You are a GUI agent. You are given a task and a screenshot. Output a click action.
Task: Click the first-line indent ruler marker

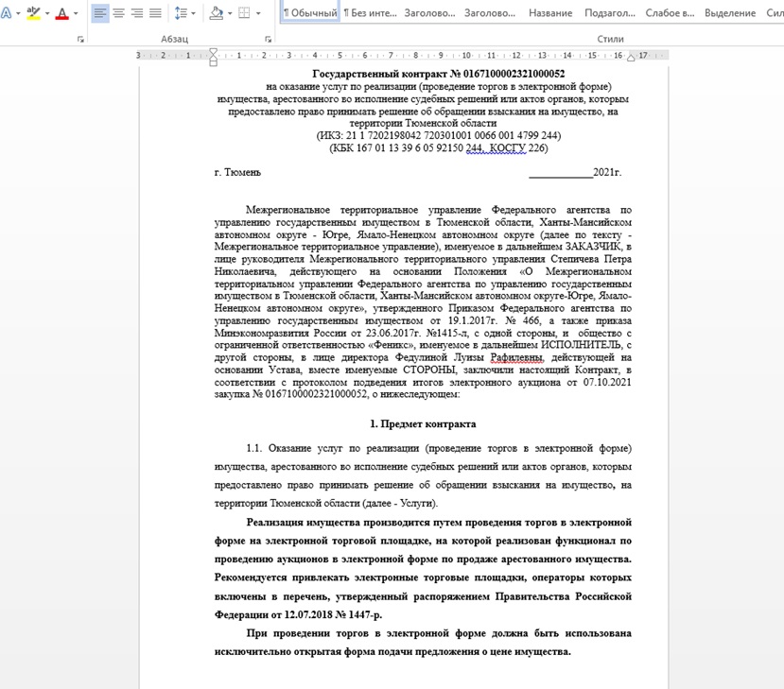coord(213,51)
